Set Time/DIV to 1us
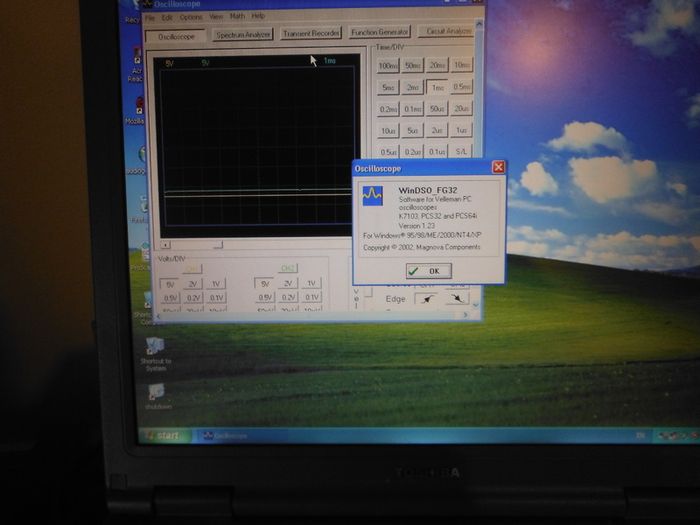 (461, 130)
